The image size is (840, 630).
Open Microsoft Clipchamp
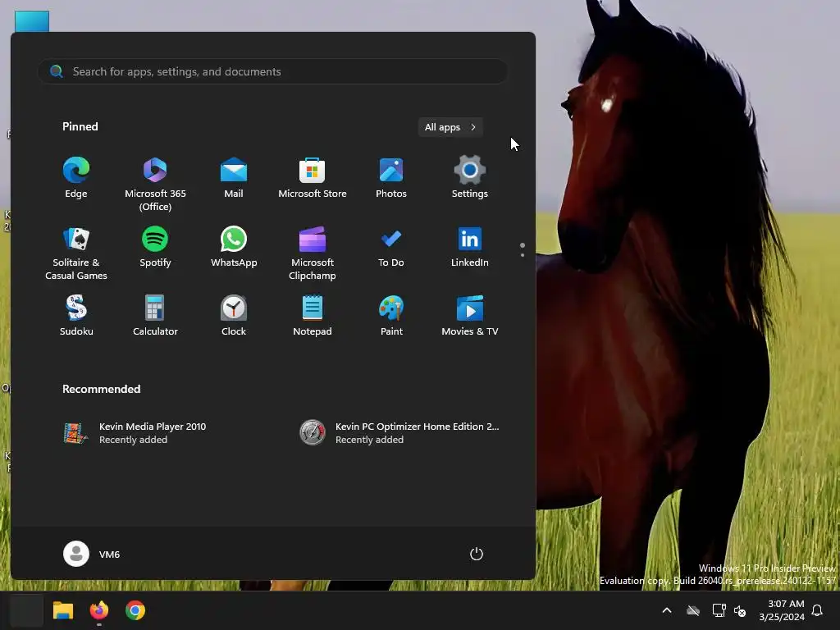313,253
